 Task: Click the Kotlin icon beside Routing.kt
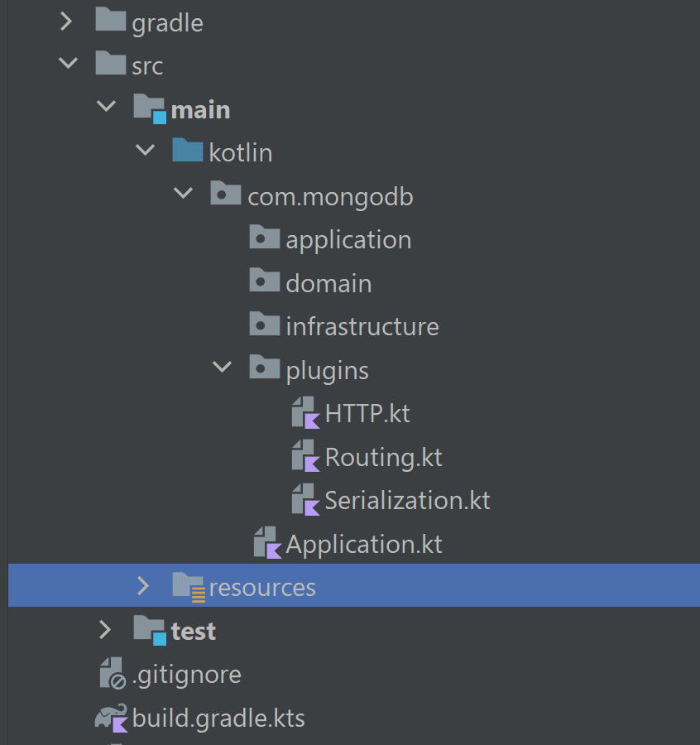coord(304,456)
